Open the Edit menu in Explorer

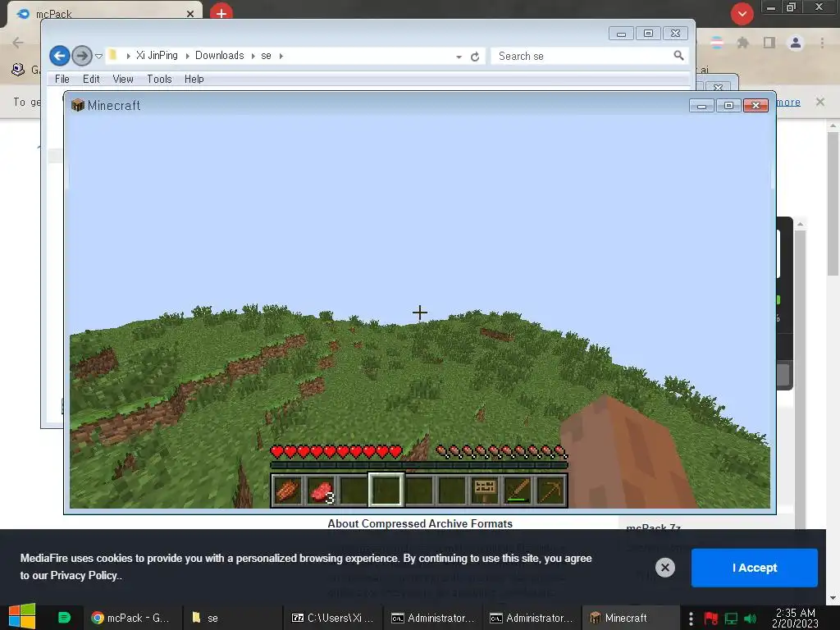tap(91, 79)
